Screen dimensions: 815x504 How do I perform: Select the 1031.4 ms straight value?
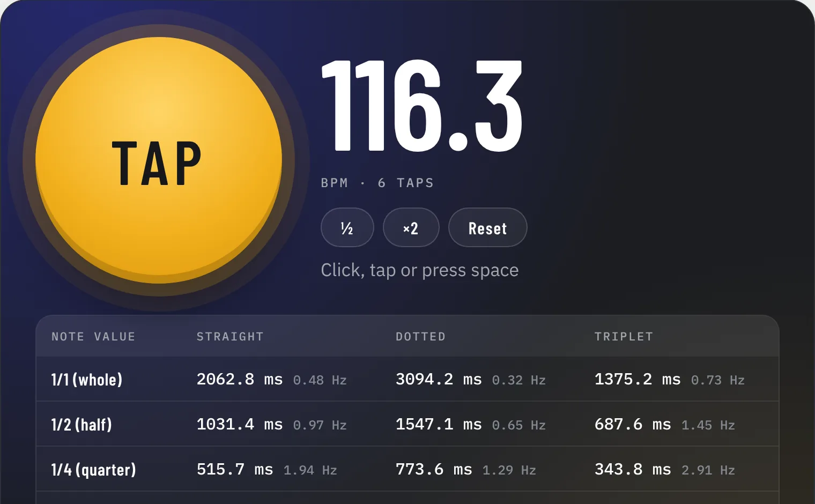pos(240,424)
